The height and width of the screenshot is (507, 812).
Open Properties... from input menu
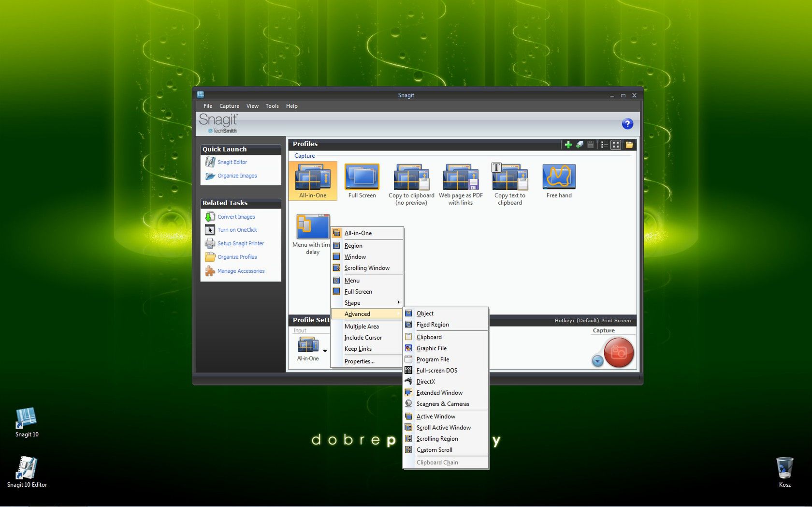367,361
